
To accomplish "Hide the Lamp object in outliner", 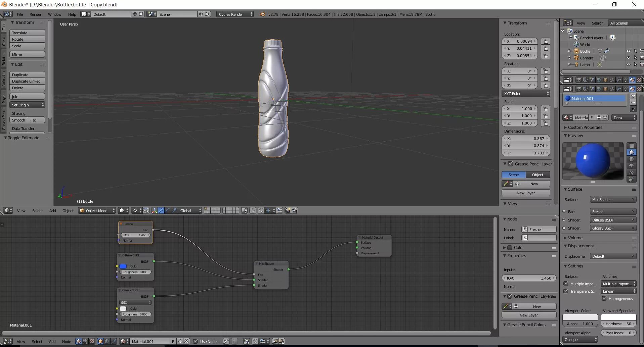I will 628,64.
